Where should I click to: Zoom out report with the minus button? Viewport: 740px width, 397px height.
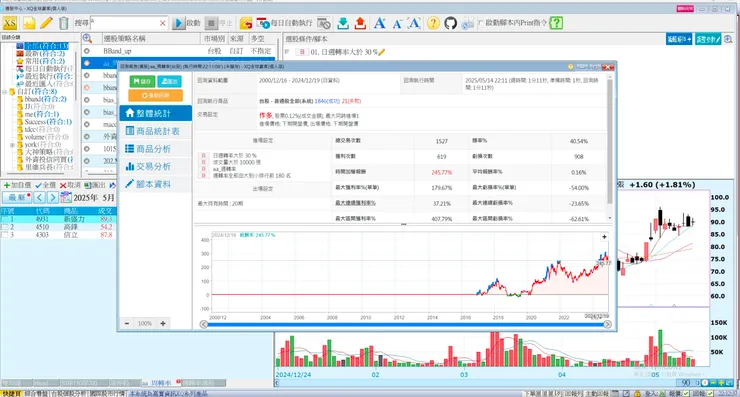(127, 323)
